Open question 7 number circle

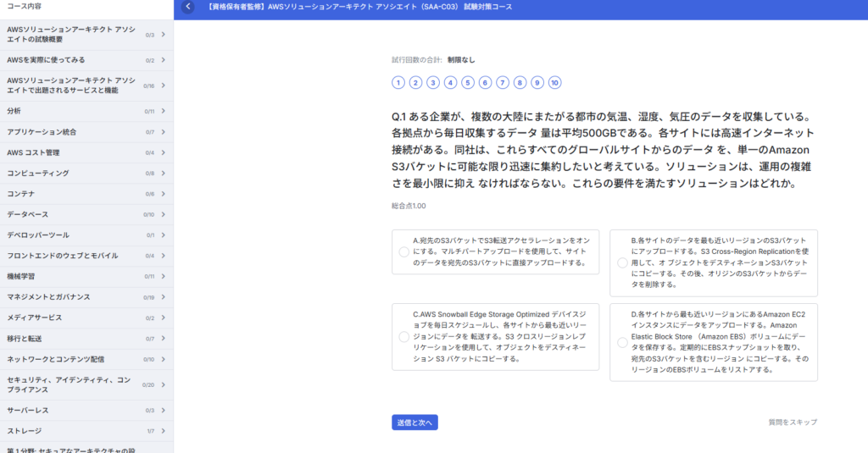pyautogui.click(x=503, y=82)
